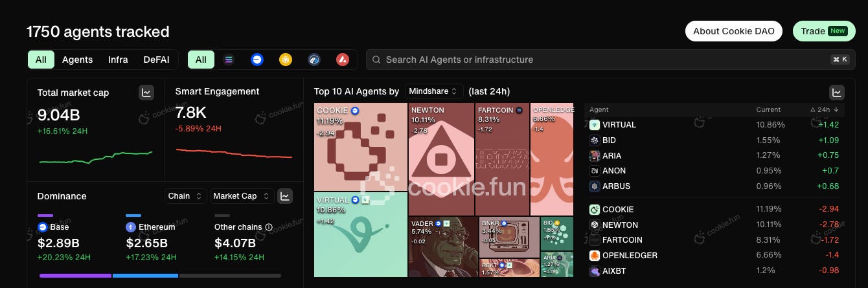
Task: Click the 7.8K smart engagement value
Action: pyautogui.click(x=191, y=113)
